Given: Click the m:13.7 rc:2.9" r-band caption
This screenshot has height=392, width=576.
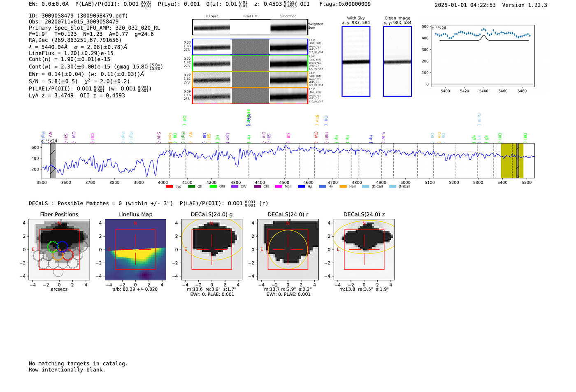Looking at the screenshot, I should (x=288, y=289).
